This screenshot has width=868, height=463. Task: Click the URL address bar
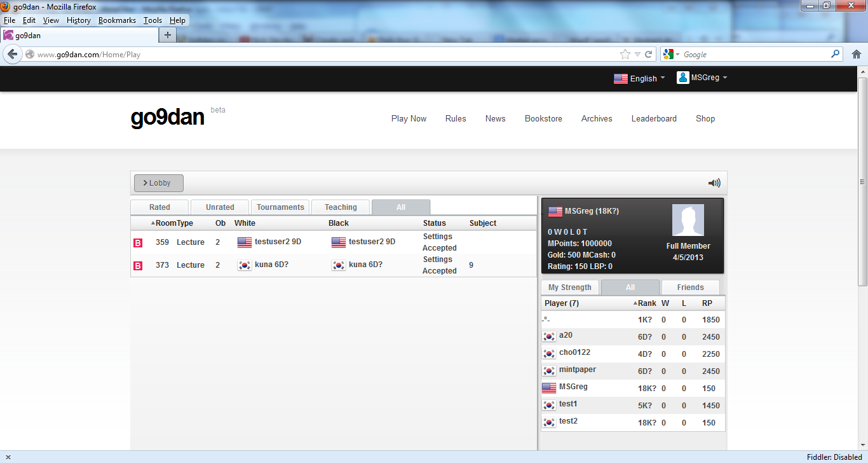[318, 55]
